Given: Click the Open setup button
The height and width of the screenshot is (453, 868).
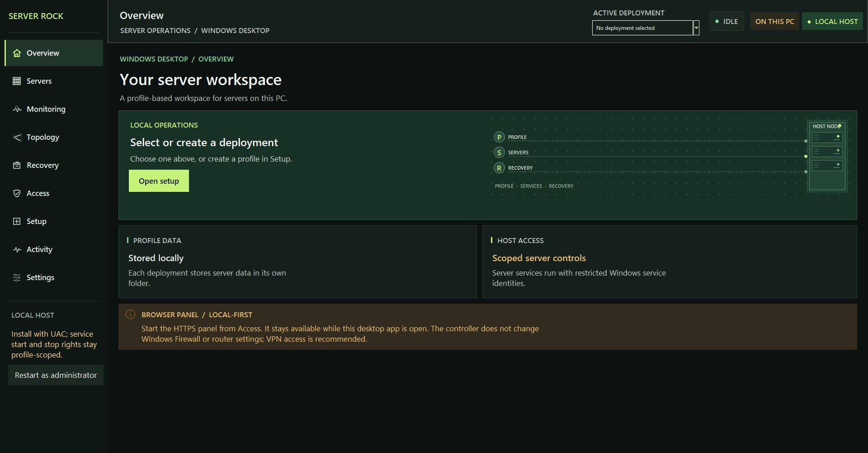Looking at the screenshot, I should 159,181.
